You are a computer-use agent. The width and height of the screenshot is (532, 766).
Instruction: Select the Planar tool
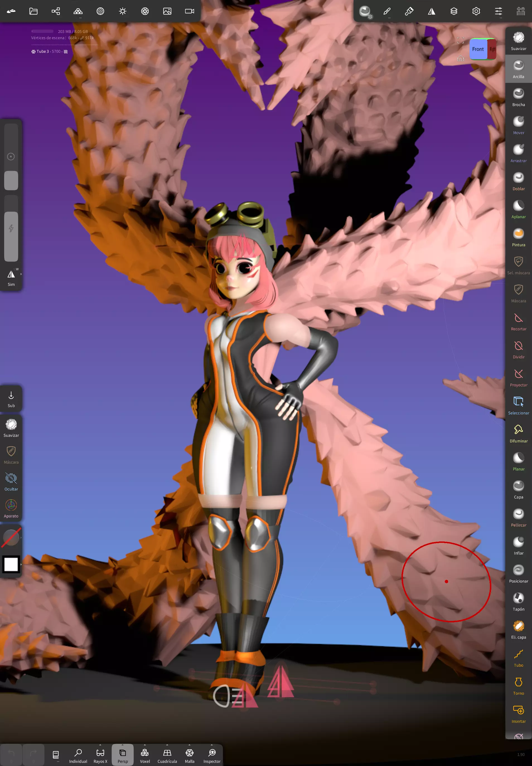coord(518,461)
